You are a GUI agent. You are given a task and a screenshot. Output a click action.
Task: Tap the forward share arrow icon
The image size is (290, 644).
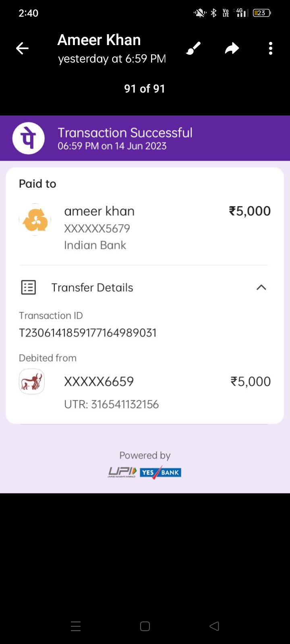click(x=232, y=49)
